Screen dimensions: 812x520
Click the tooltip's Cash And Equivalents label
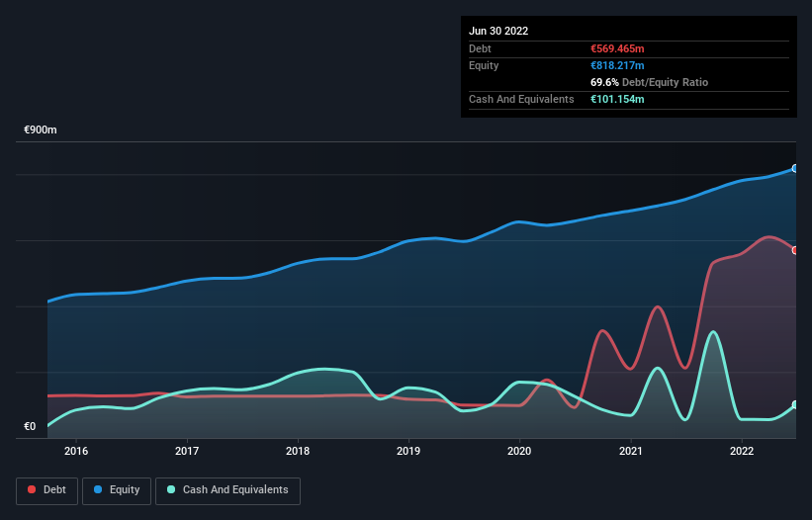click(521, 99)
